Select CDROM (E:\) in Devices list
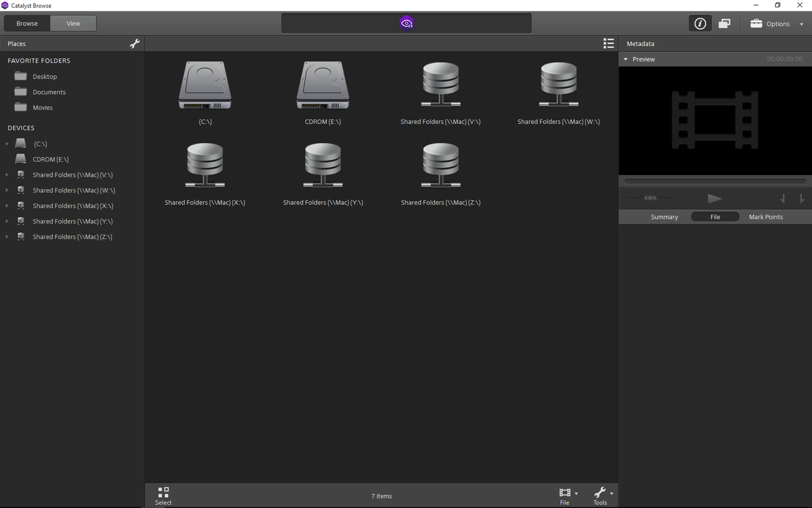The width and height of the screenshot is (812, 508). 51,159
